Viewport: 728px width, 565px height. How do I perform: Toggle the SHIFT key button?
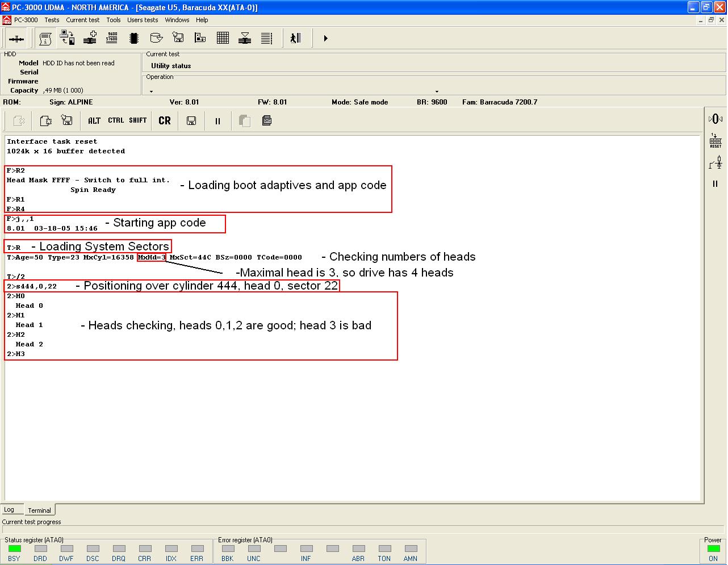pos(138,120)
